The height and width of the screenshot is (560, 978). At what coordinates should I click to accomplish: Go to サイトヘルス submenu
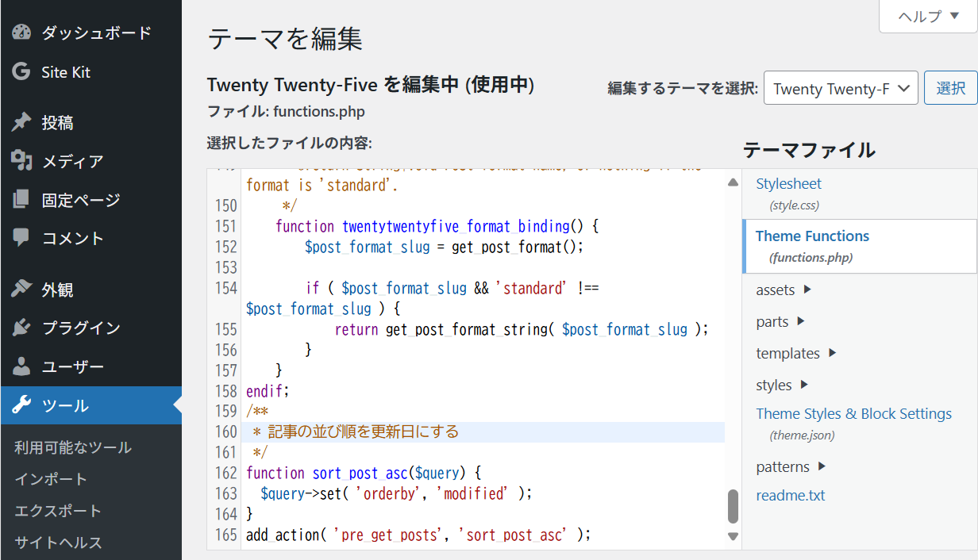[x=58, y=543]
